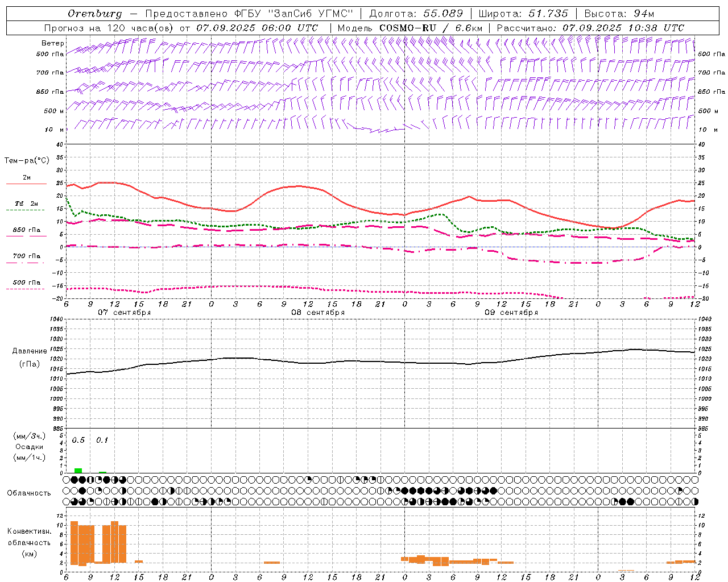Click the "09 сентября" date label
The width and height of the screenshot is (728, 582).
click(511, 313)
